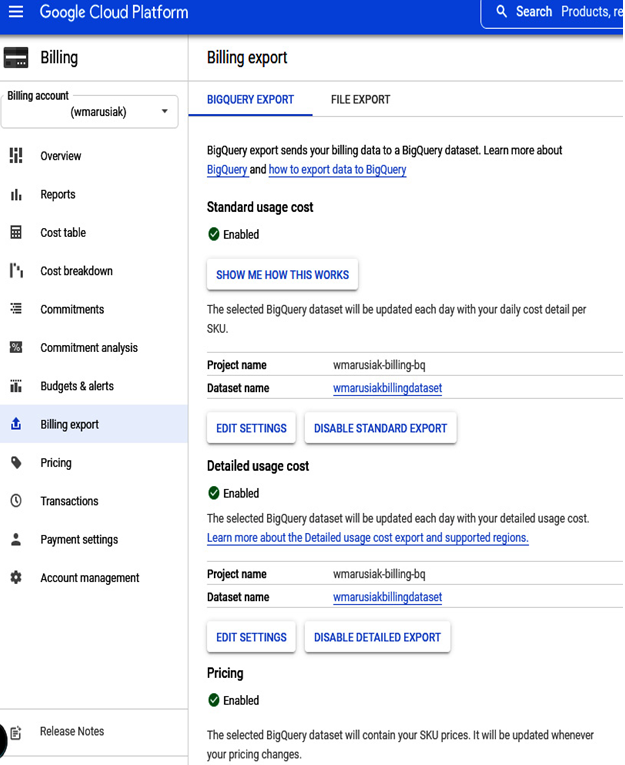Switch to the BigQuery Export tab
The image size is (625, 765).
(250, 100)
